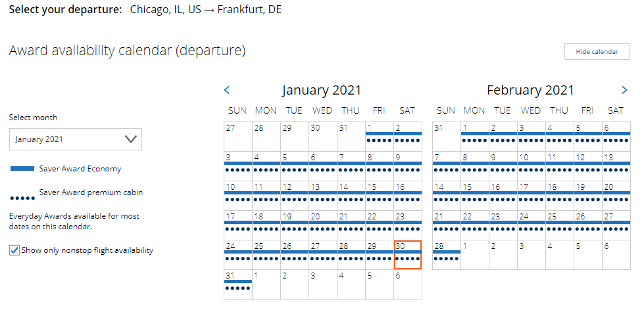
Task: Advance to next month using right arrow
Action: (624, 91)
